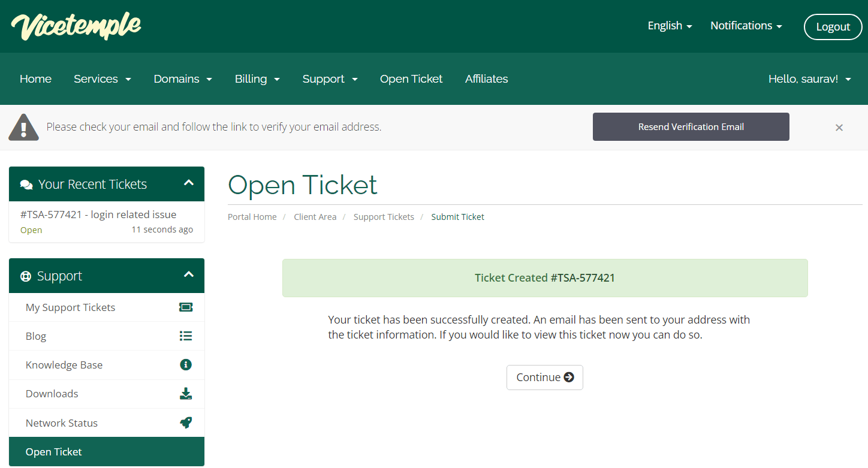The height and width of the screenshot is (468, 868).
Task: Click the Vicetemple logo
Action: 76,26
